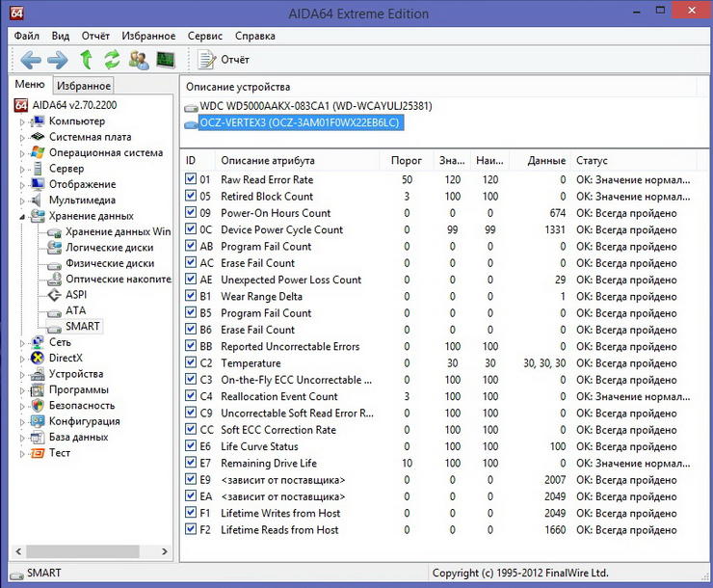Viewport: 713px width, 588px height.
Task: Collapse the Хранение данных node arrow
Action: (x=22, y=217)
